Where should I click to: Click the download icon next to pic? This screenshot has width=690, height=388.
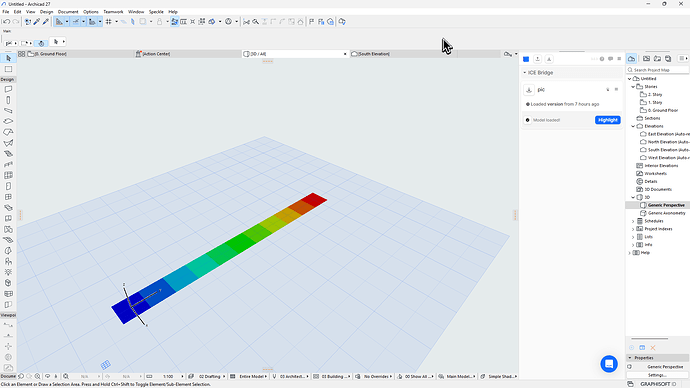pyautogui.click(x=529, y=90)
